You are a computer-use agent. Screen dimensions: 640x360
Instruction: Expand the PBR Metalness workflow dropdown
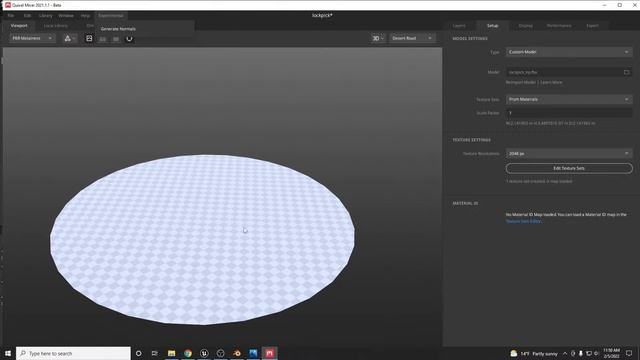(32, 38)
